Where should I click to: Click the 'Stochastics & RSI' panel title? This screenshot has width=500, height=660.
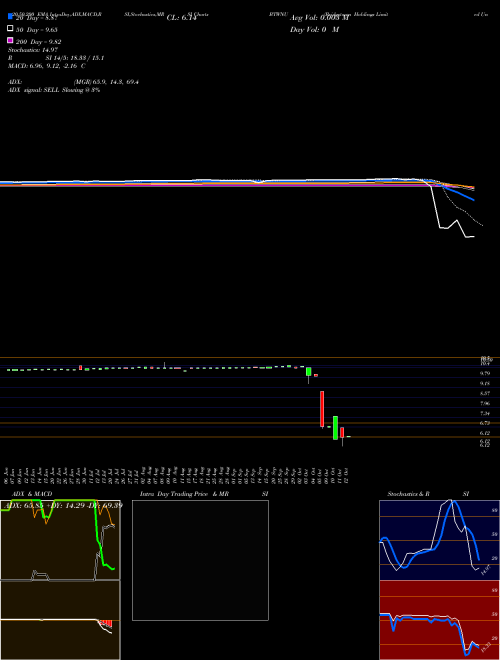pos(428,494)
